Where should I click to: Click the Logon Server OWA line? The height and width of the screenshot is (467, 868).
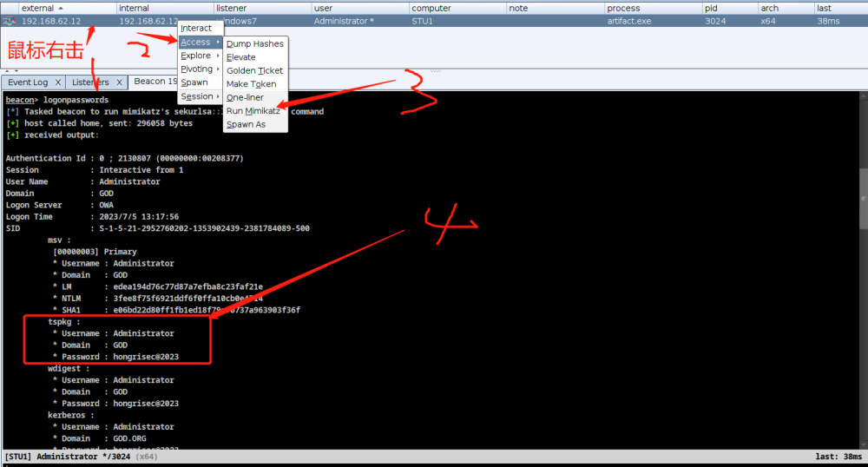59,205
